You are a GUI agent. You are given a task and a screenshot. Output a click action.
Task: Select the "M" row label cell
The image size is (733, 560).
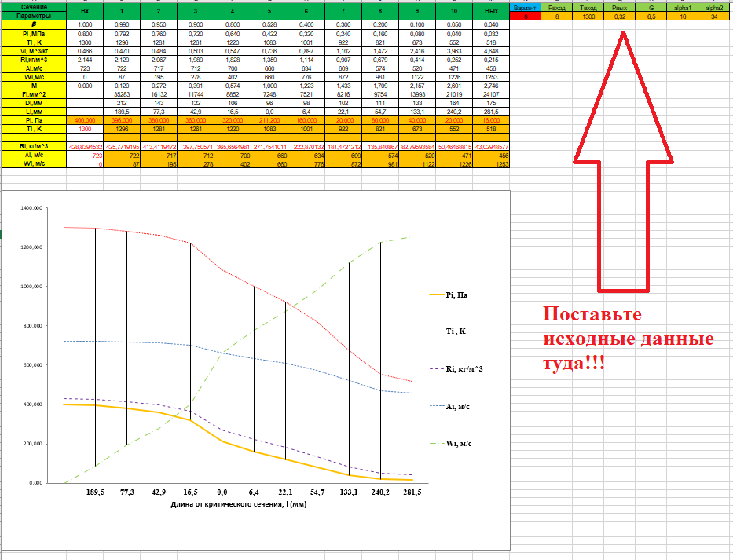pos(34,86)
